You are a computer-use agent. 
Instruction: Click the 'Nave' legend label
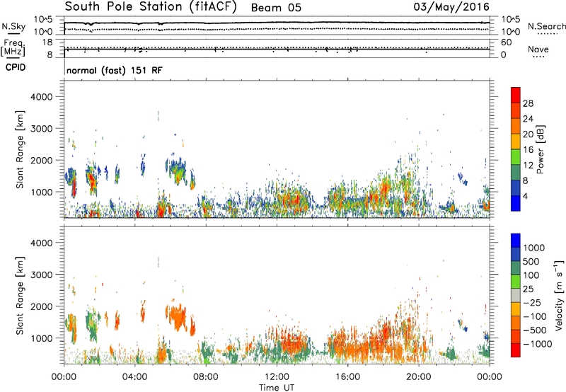(x=538, y=49)
